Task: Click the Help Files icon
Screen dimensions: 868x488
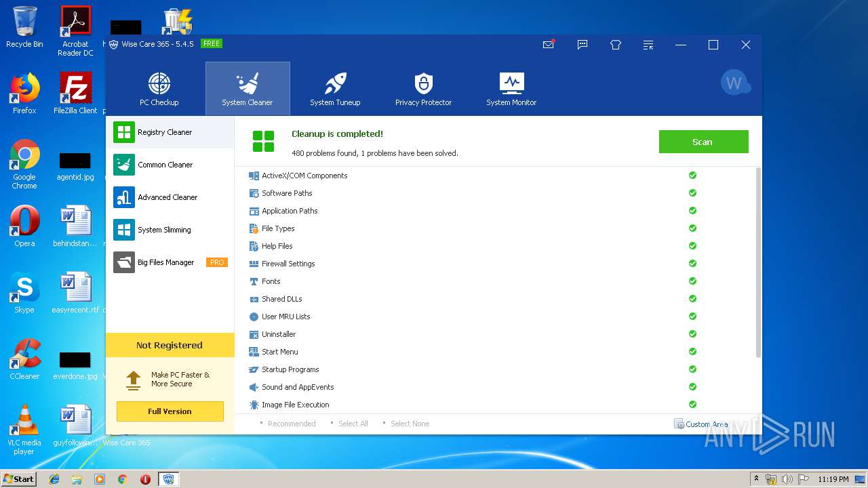Action: [254, 246]
